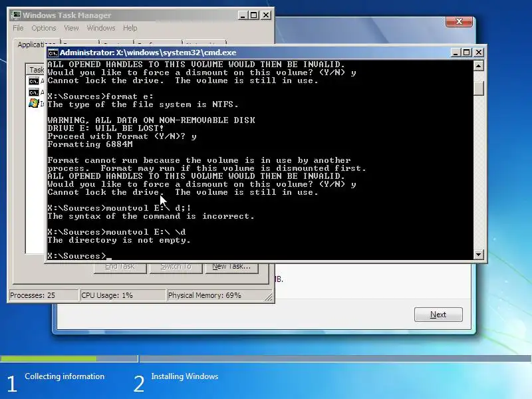Viewport: 532px width, 399px height.
Task: Select the first cmd task icon in list
Action: (x=34, y=81)
